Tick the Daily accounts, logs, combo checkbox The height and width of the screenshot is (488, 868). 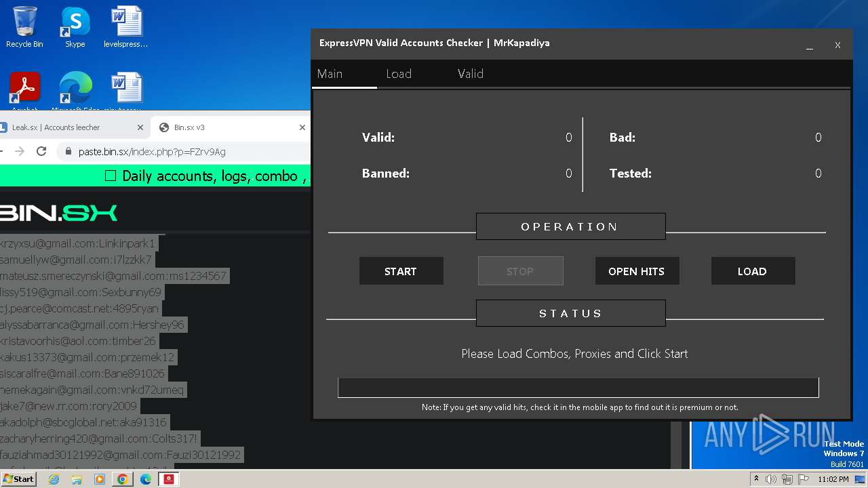[111, 176]
